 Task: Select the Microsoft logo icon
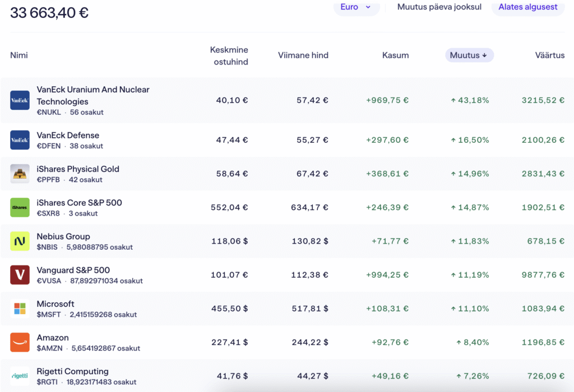click(20, 309)
